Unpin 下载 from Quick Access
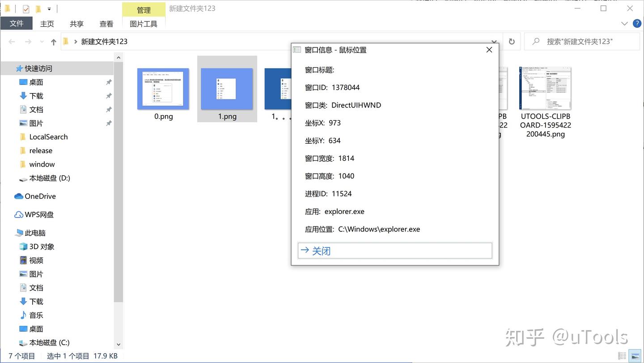 tap(108, 96)
